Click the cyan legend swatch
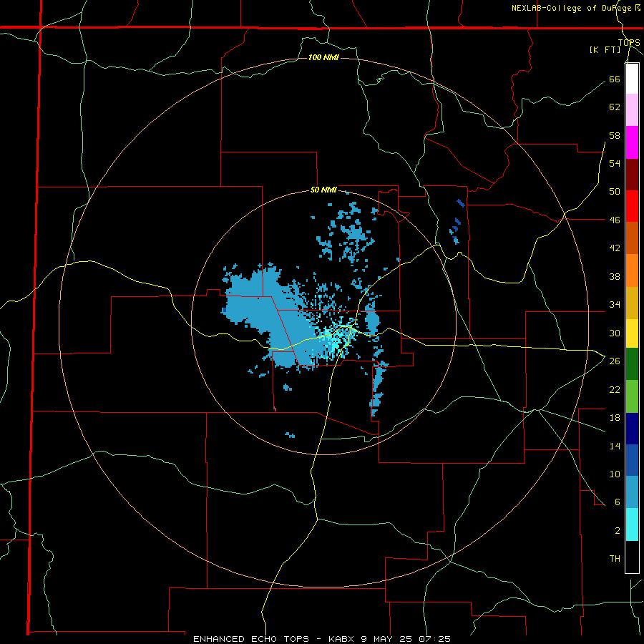Image resolution: width=644 pixels, height=644 pixels. pos(632,525)
